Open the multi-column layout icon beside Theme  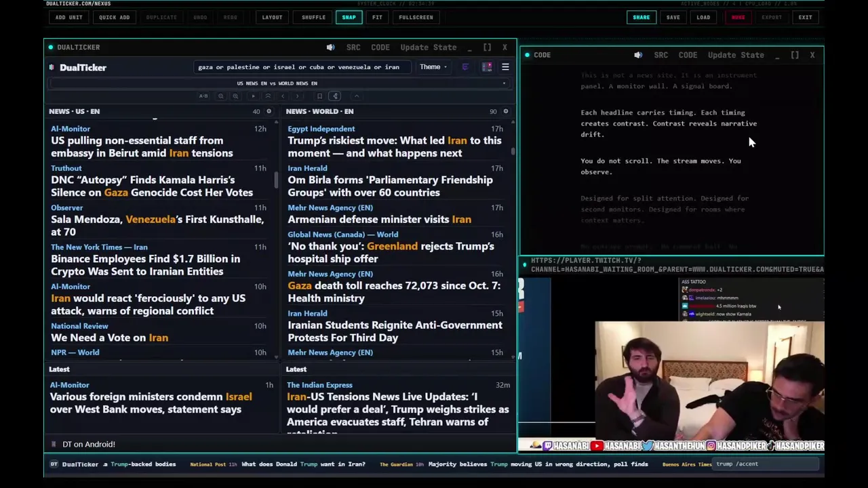pos(487,67)
